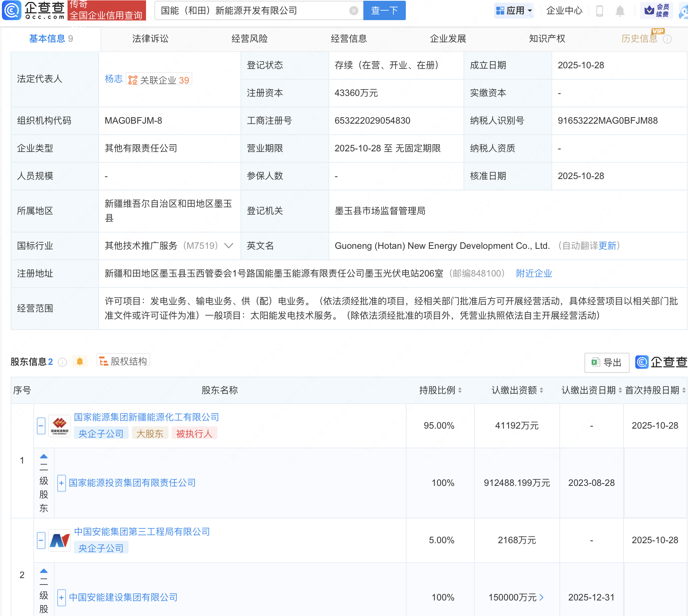Expand the 国标行业 classification chevron
Viewport: 688px width, 616px height.
[x=228, y=246]
